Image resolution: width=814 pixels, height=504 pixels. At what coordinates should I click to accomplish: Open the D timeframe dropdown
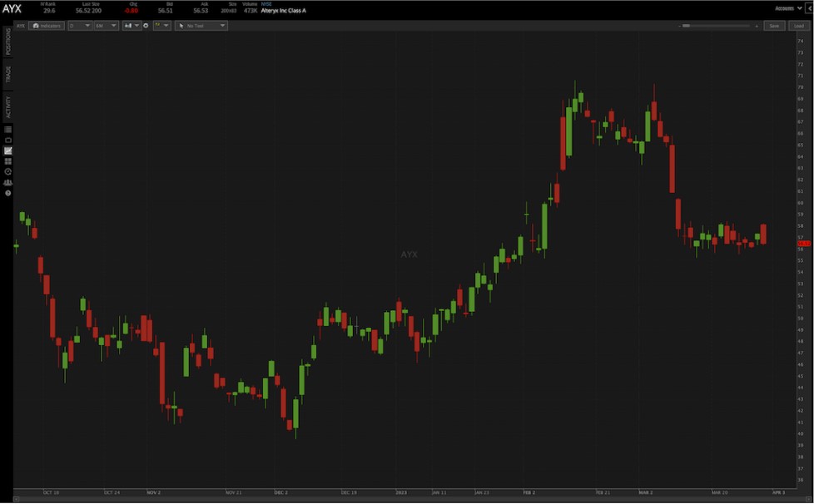coord(80,26)
